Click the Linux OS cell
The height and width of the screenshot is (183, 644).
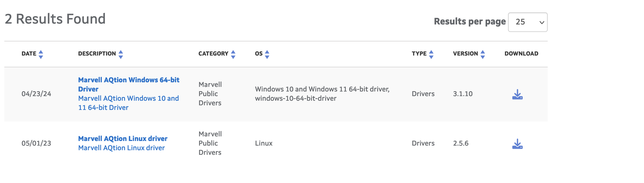pyautogui.click(x=264, y=143)
